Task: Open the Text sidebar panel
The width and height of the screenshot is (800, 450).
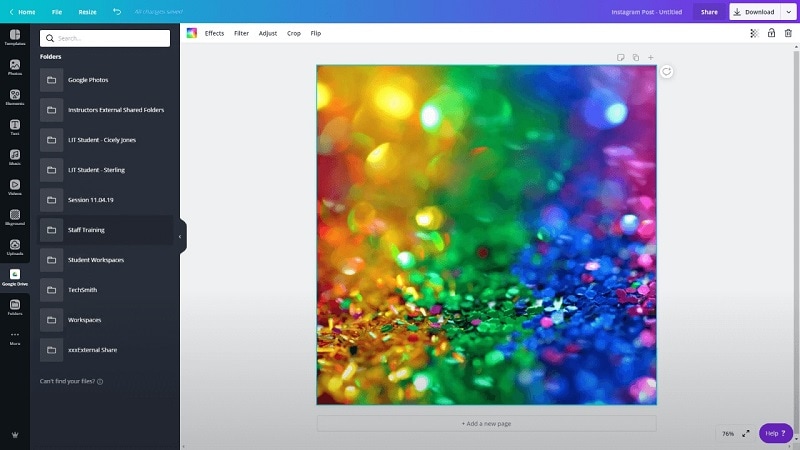Action: coord(15,128)
